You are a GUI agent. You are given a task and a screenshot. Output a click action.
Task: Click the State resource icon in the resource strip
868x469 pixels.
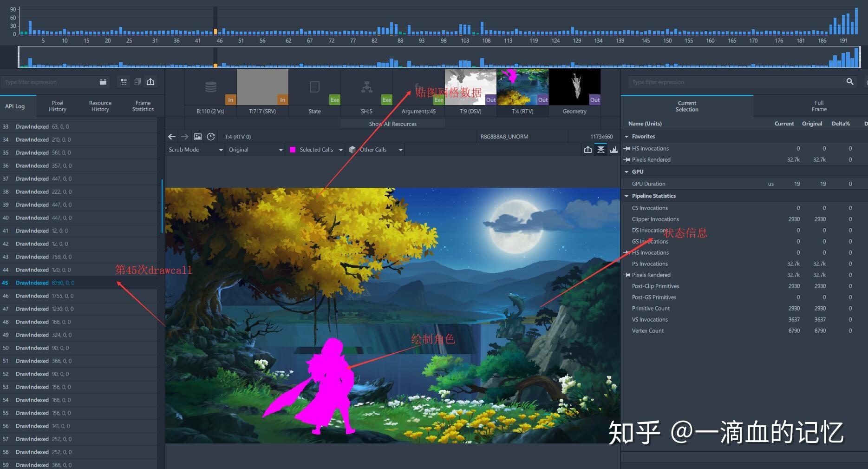point(314,86)
